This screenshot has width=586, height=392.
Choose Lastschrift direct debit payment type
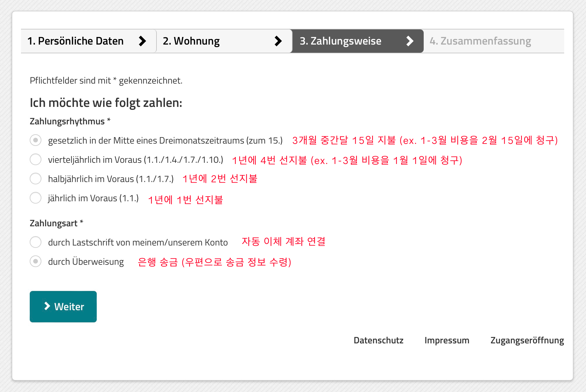[36, 242]
